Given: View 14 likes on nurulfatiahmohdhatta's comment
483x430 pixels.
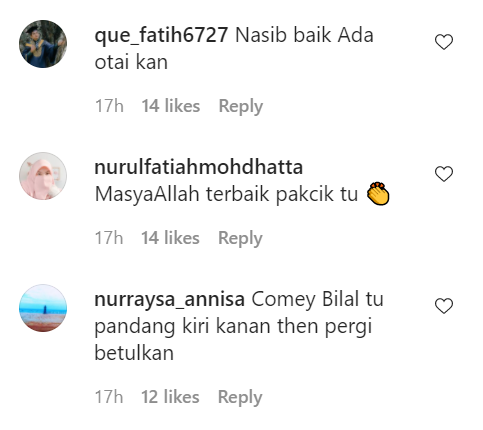Looking at the screenshot, I should coord(170,238).
